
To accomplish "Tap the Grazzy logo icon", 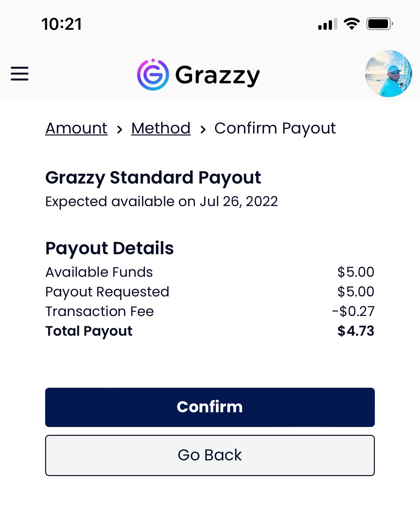I will 153,74.
